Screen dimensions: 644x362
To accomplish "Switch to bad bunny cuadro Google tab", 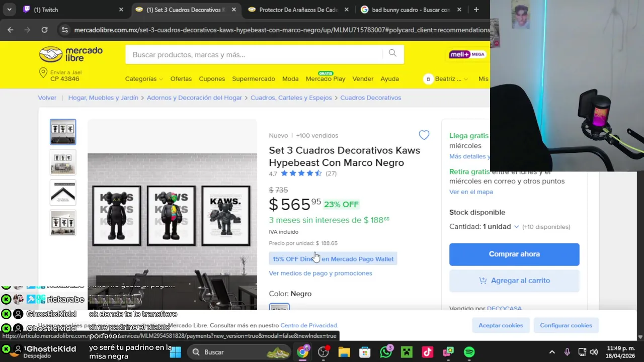I will 411,10.
